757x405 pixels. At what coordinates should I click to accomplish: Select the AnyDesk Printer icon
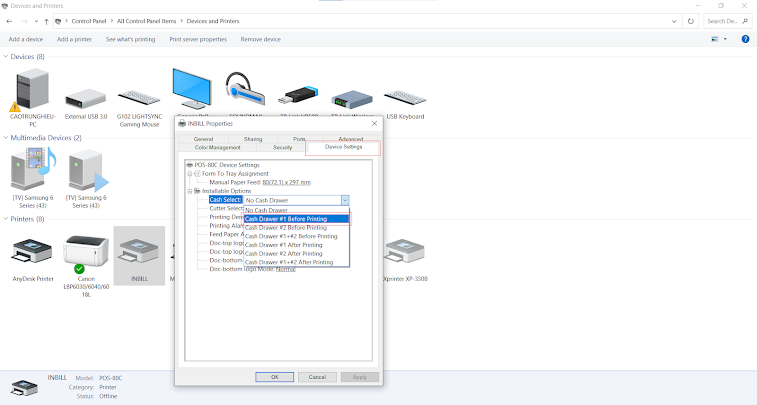coord(32,251)
